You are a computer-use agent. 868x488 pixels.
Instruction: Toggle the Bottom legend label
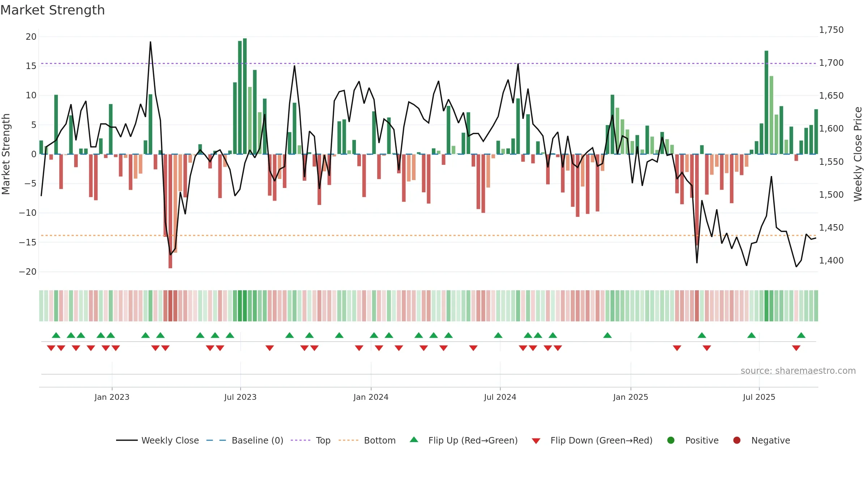tap(380, 441)
